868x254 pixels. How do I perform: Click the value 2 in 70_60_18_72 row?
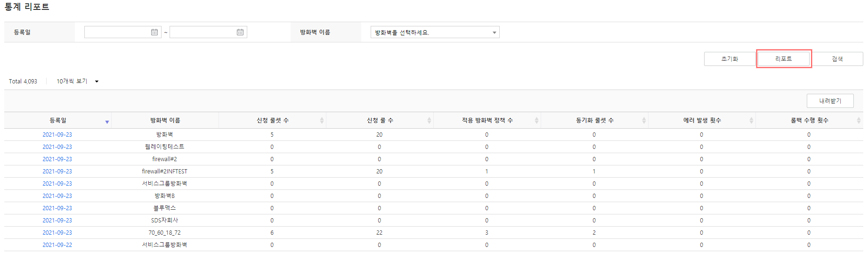click(x=594, y=233)
